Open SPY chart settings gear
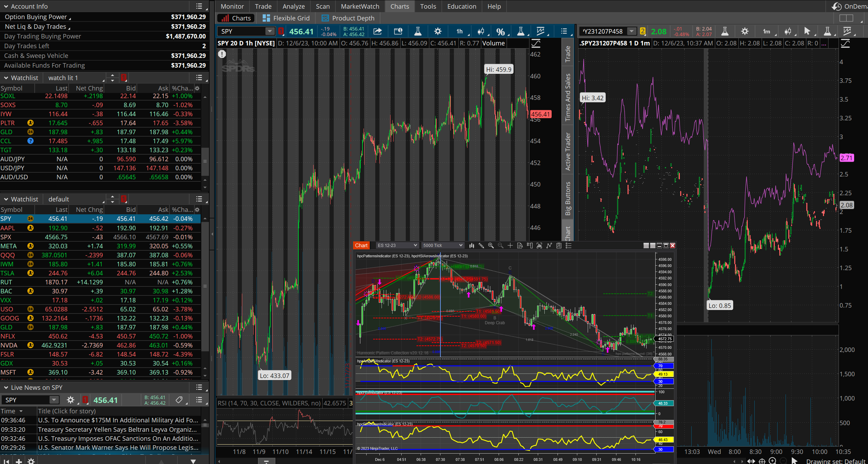 tap(438, 32)
